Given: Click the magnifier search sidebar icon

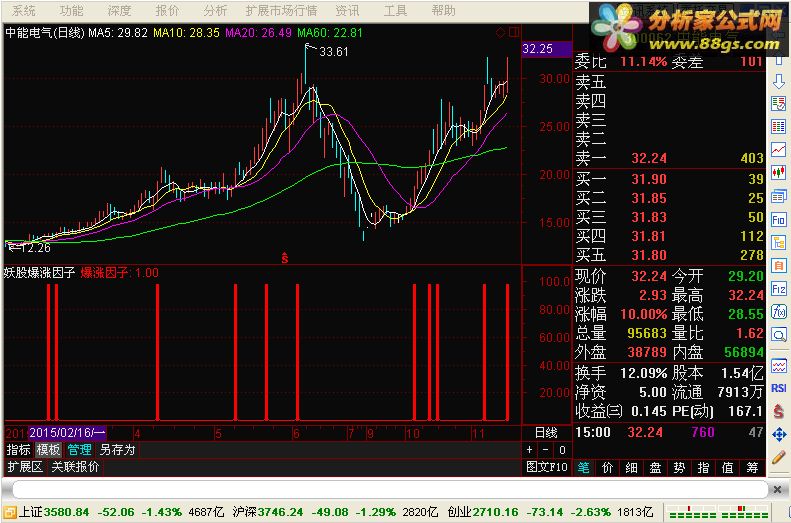Looking at the screenshot, I should [x=778, y=335].
